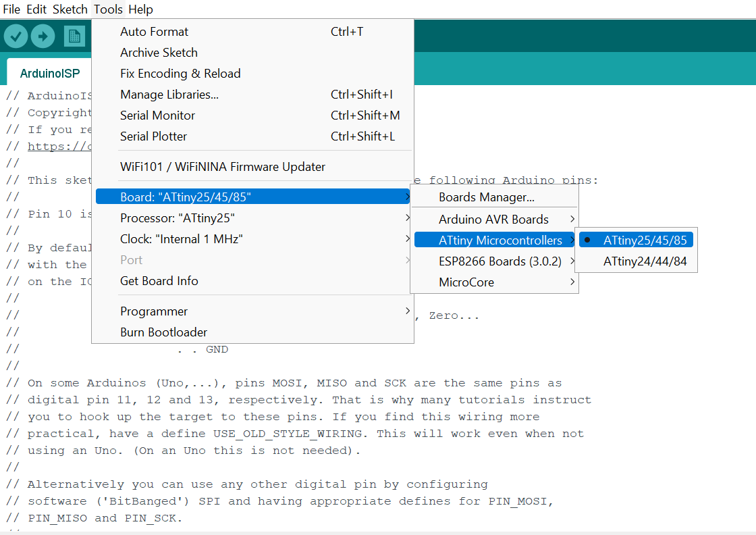Select Auto Format from Tools menu
This screenshot has height=535, width=756.
(x=155, y=32)
